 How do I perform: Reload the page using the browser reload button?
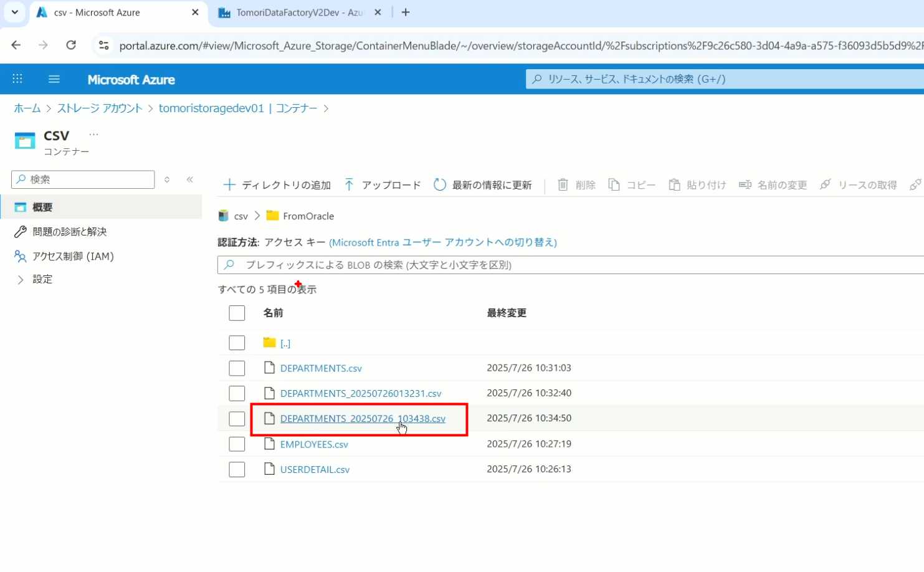point(71,45)
